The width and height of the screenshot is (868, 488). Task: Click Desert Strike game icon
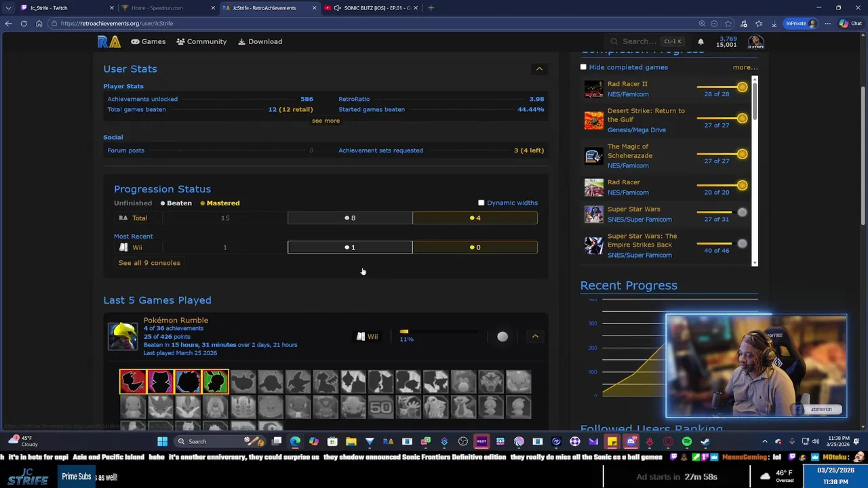[593, 120]
